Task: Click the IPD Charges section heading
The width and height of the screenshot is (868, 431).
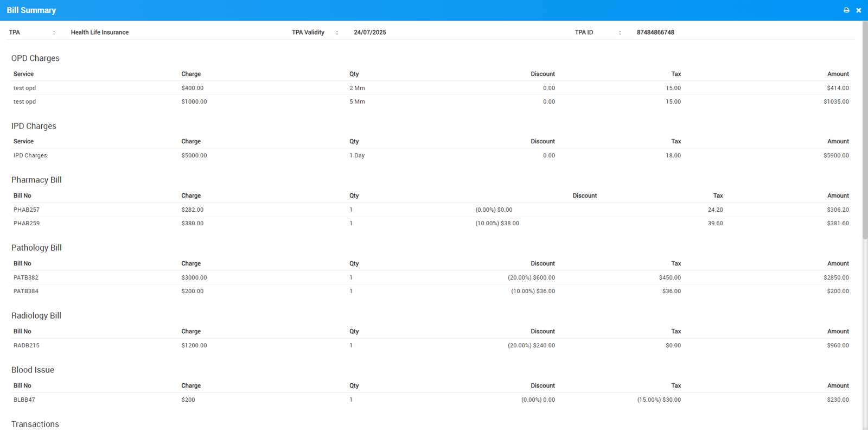Action: point(34,126)
